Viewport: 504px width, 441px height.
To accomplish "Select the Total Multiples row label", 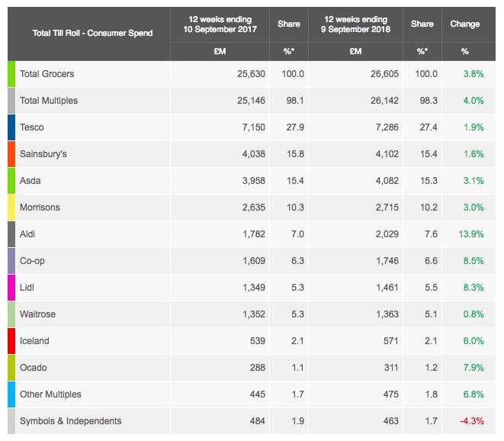I will (x=49, y=101).
